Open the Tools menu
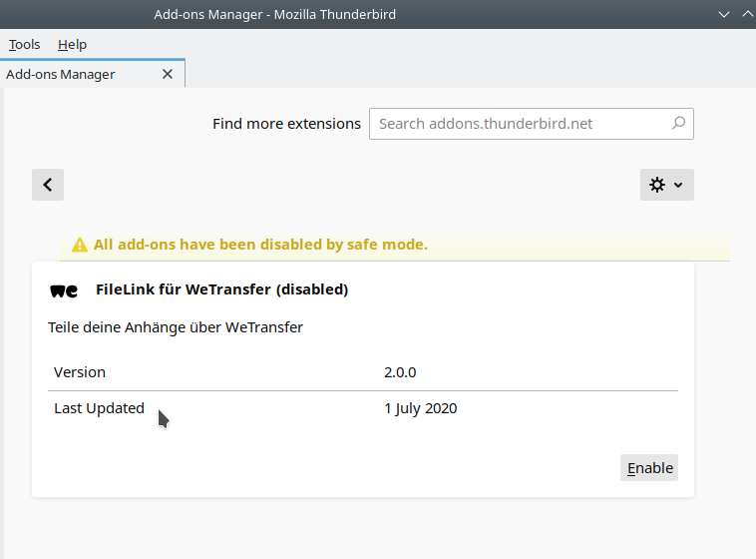The image size is (756, 559). (24, 44)
